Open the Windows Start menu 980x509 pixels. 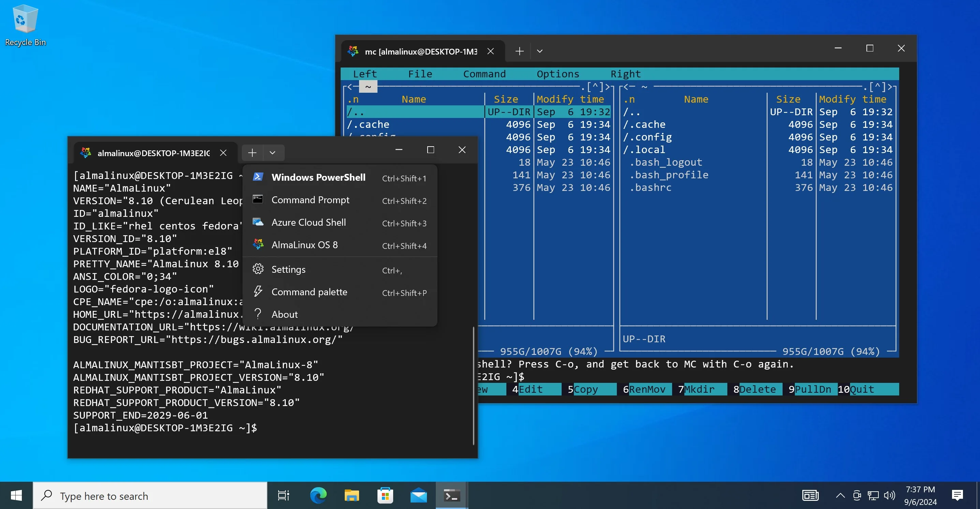pos(16,495)
